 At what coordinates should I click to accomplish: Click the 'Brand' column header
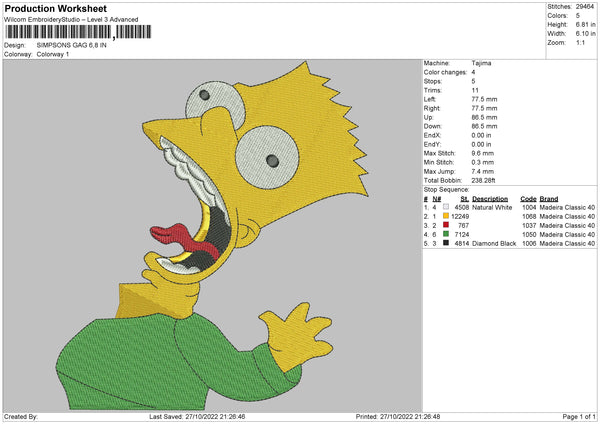(x=549, y=199)
